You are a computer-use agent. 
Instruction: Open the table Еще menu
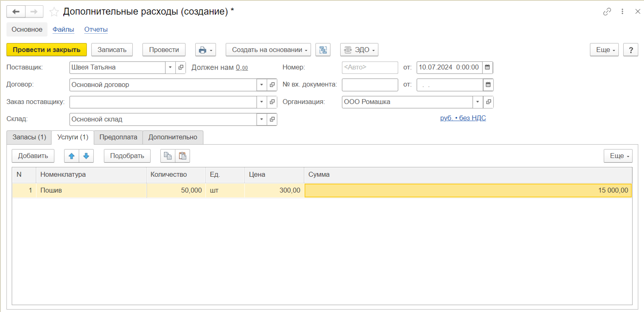618,156
